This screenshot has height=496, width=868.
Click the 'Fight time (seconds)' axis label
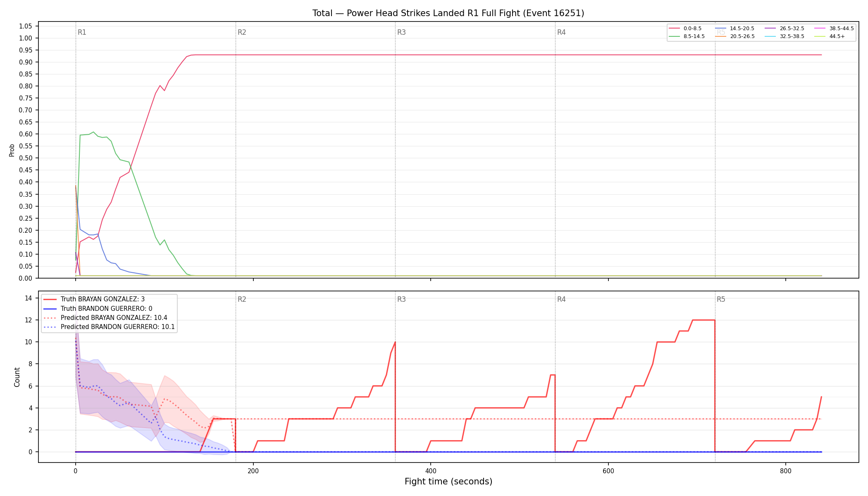click(x=448, y=482)
